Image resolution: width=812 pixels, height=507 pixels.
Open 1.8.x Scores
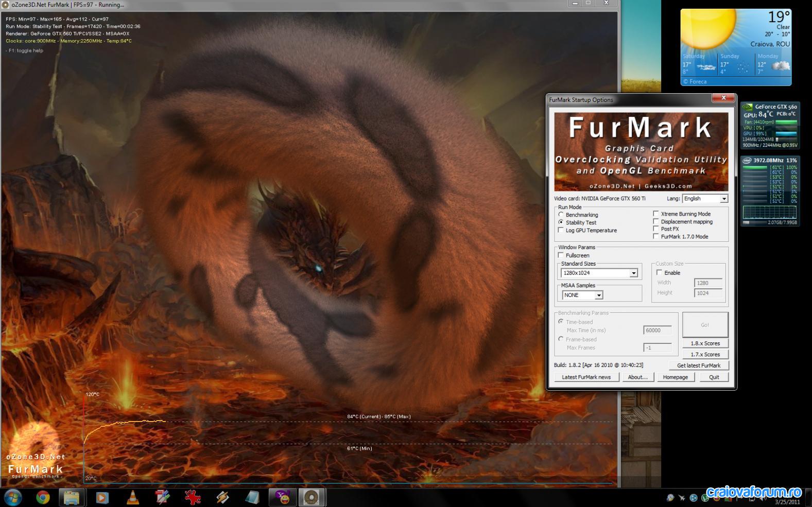705,343
